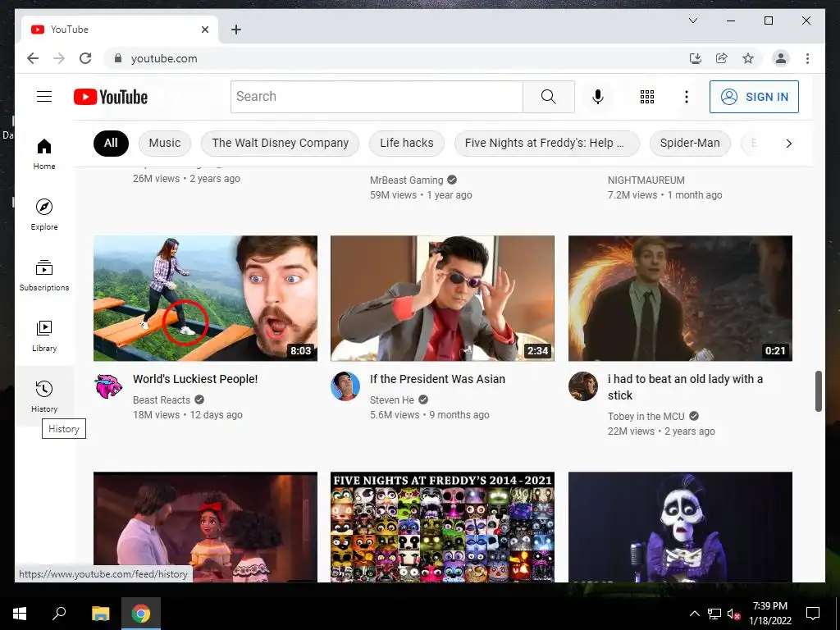Open Steven He channel avatar
This screenshot has height=630, width=840.
345,386
